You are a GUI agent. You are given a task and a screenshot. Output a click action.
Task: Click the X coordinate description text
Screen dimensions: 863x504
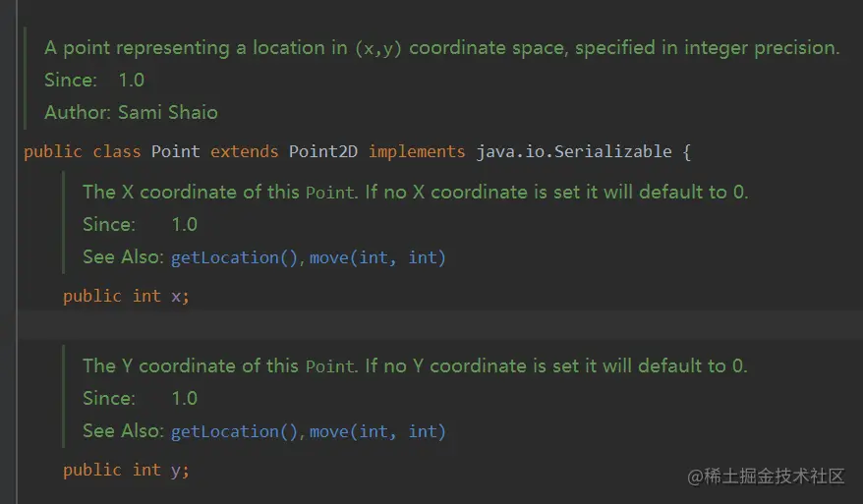pyautogui.click(x=415, y=192)
